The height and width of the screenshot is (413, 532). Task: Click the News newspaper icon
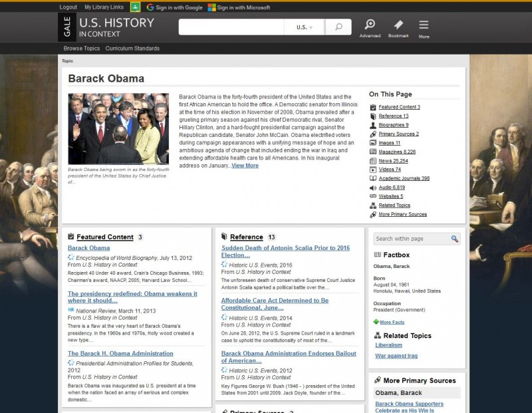(x=373, y=161)
